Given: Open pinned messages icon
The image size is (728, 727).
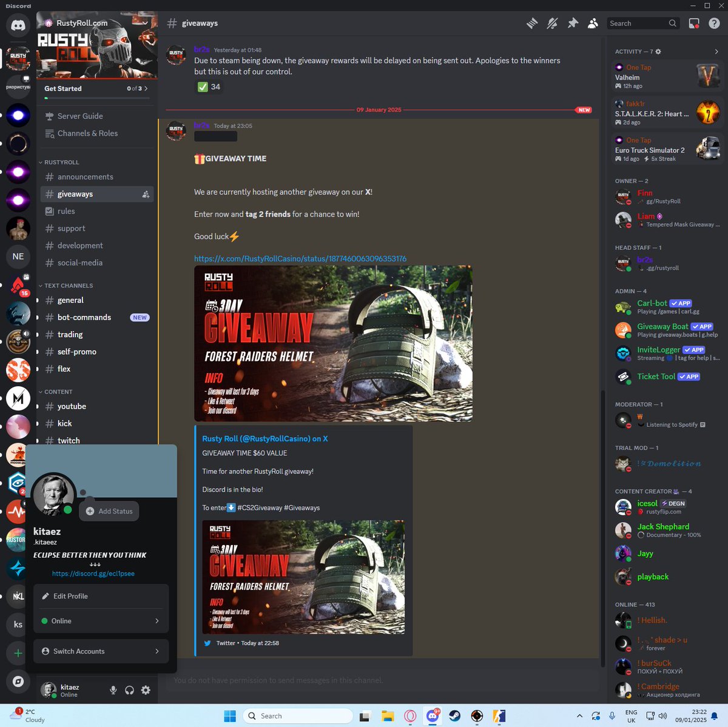Looking at the screenshot, I should coord(573,23).
